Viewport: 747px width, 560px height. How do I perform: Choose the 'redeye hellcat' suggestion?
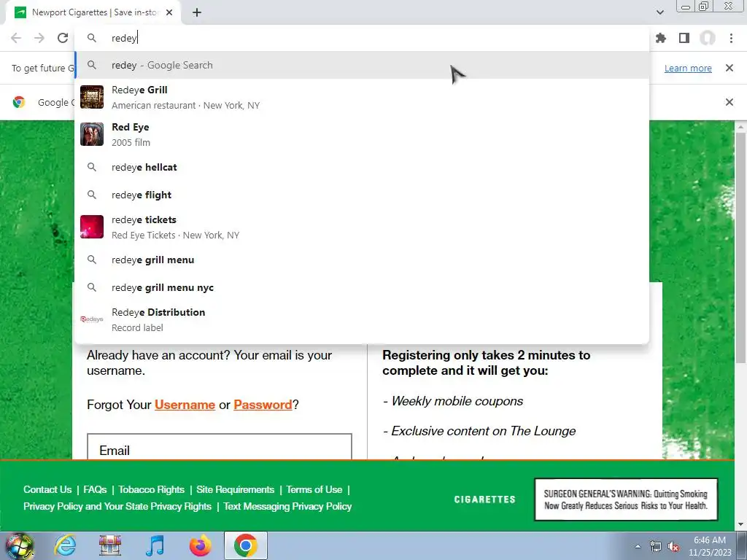pos(362,167)
